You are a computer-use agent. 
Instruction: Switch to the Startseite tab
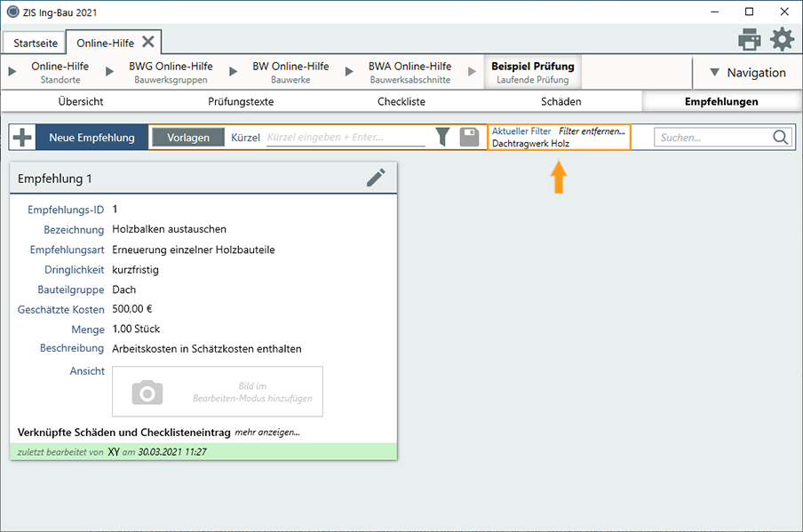36,43
